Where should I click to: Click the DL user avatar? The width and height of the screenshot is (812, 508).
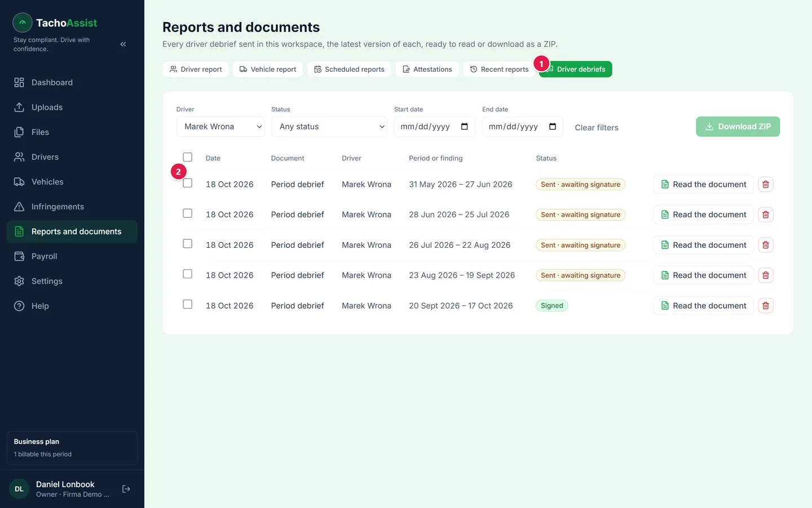pyautogui.click(x=19, y=489)
